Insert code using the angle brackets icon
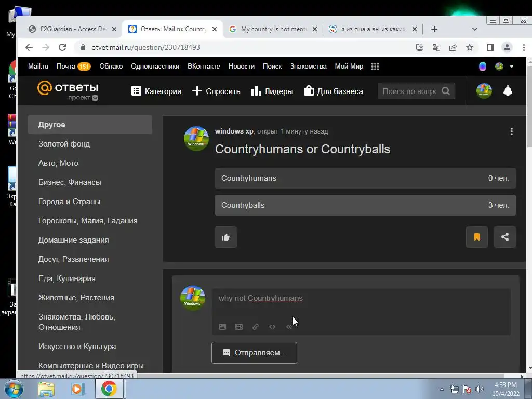The image size is (532, 399). [x=272, y=327]
